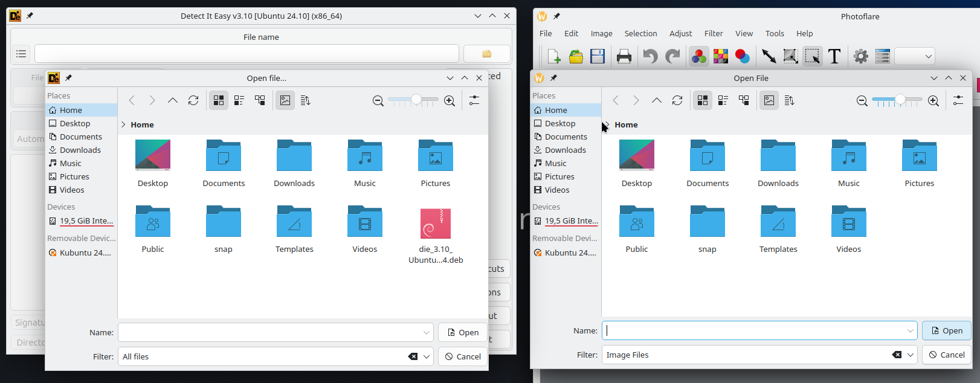
Task: Zoom out icons in Detect It Easy dialog
Action: pyautogui.click(x=378, y=101)
